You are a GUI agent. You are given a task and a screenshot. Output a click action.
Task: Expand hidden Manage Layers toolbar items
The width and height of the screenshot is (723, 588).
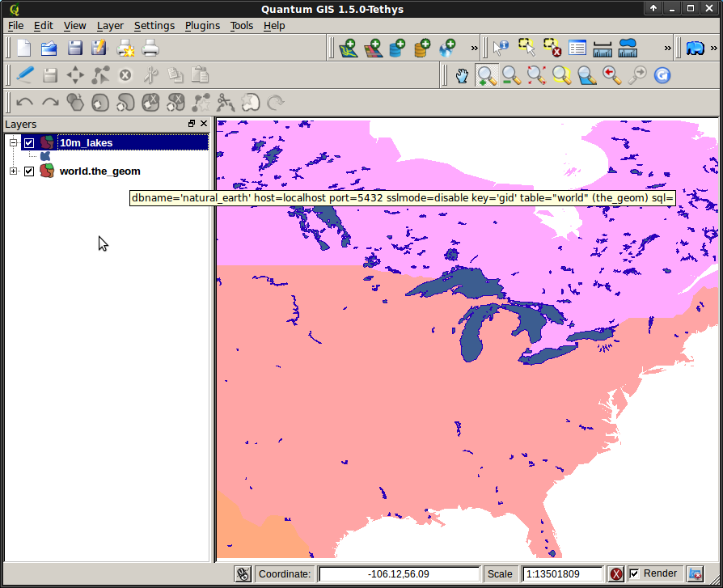pyautogui.click(x=474, y=48)
